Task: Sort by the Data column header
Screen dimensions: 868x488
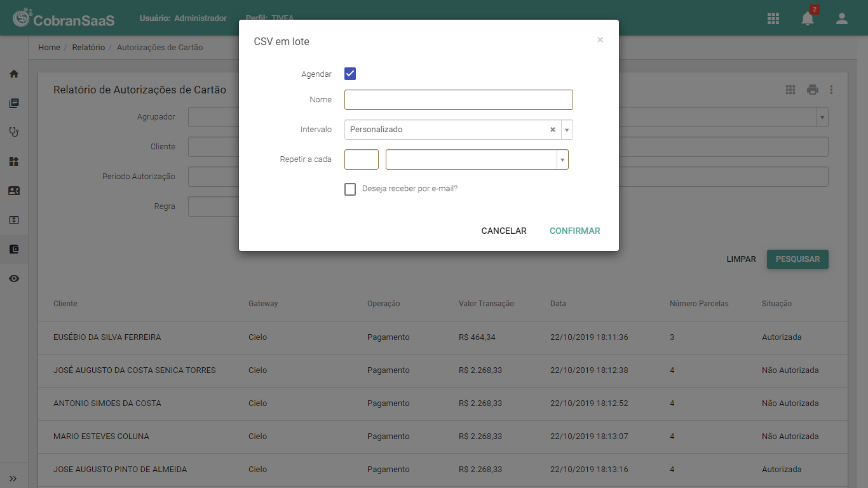Action: (558, 304)
